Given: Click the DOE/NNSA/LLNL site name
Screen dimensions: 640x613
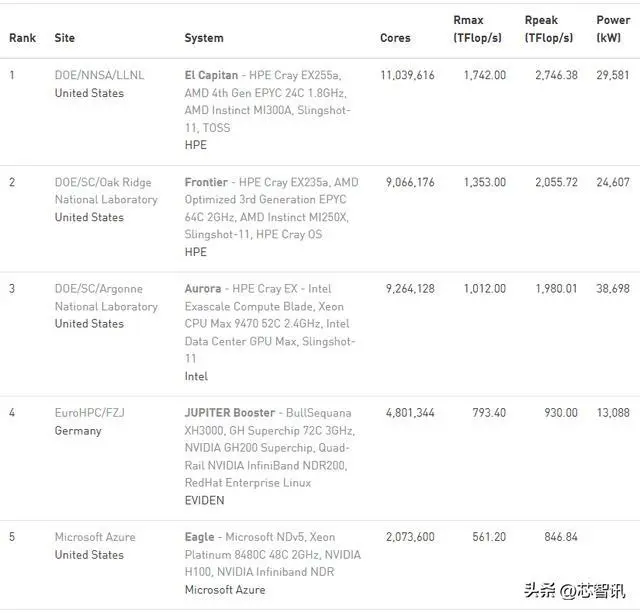Looking at the screenshot, I should coord(97,75).
